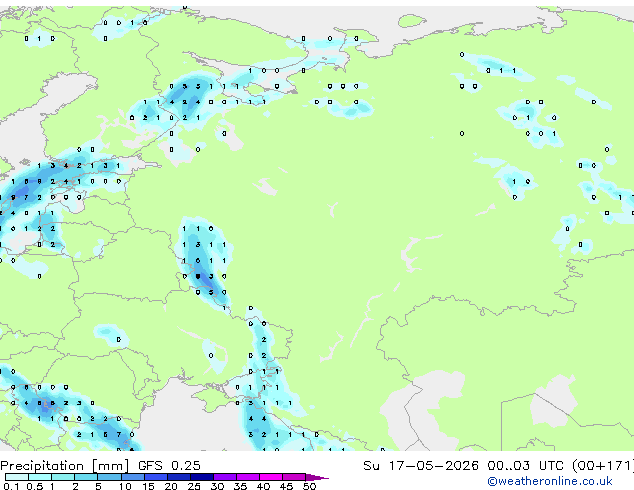Click the '0.1' legend scale value

point(11,486)
